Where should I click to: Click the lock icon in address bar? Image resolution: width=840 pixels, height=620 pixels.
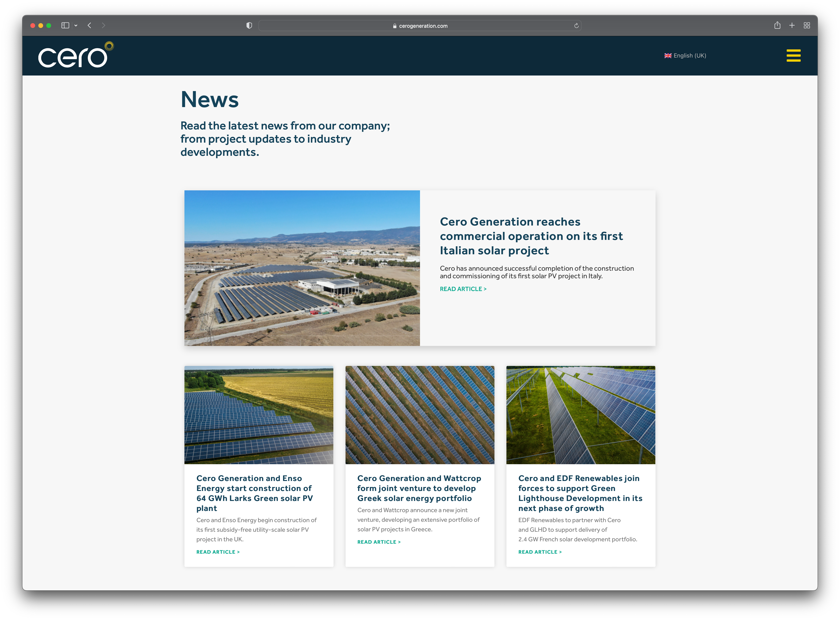pyautogui.click(x=394, y=26)
